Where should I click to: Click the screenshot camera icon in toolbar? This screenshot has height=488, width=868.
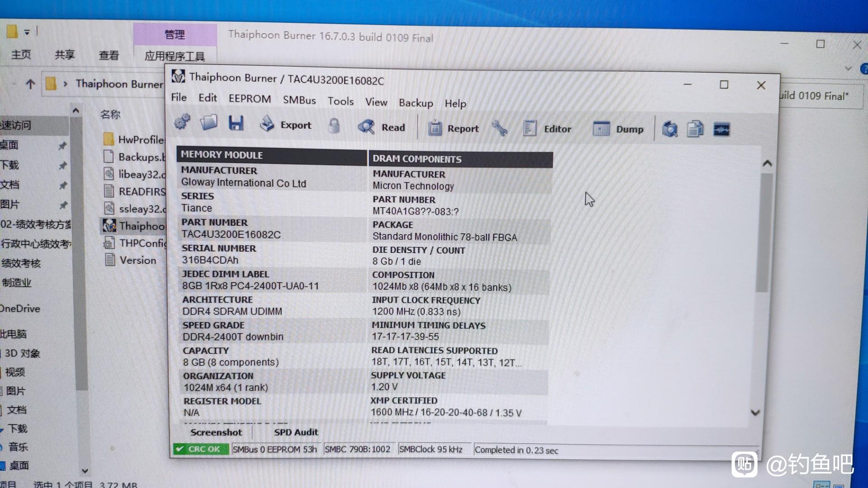(670, 130)
